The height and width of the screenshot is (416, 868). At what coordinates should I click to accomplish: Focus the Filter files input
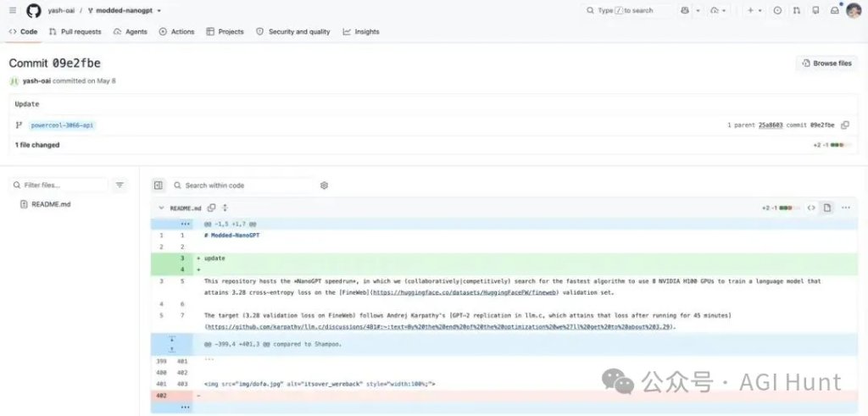pyautogui.click(x=58, y=186)
